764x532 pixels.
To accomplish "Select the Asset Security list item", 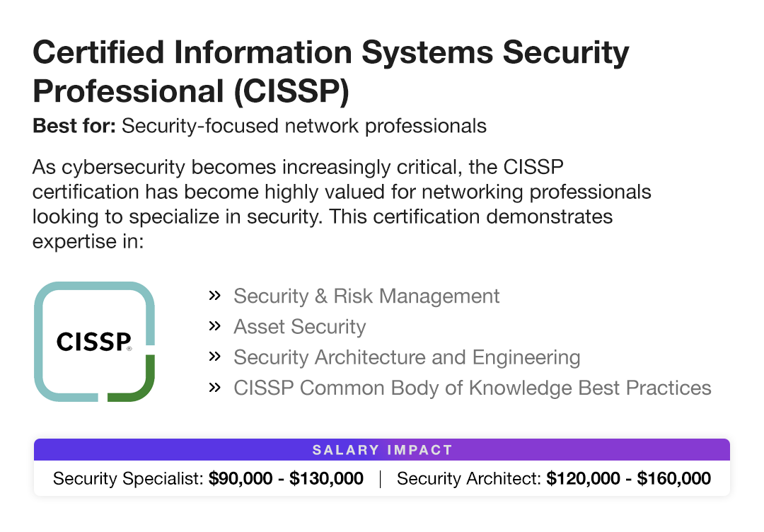I will (299, 327).
